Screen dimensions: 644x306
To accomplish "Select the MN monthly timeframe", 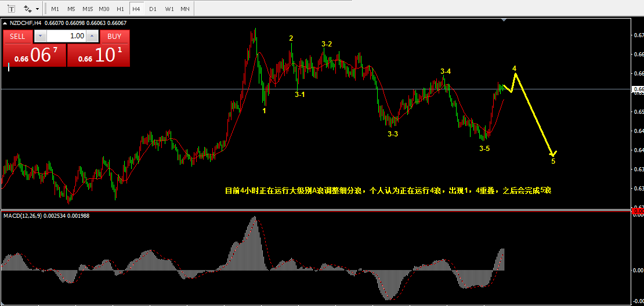I will pos(185,9).
